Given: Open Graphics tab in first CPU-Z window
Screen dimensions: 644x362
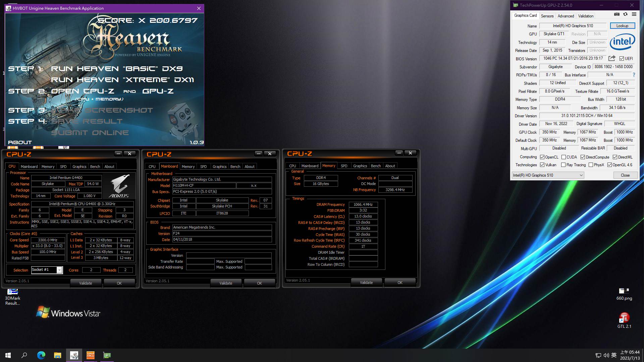Looking at the screenshot, I should (x=79, y=167).
